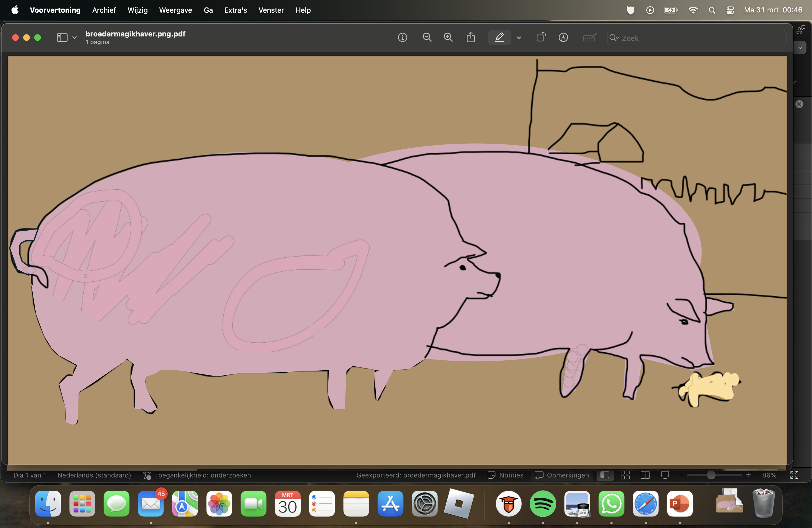Switch to slide sorter grid view

coord(625,475)
